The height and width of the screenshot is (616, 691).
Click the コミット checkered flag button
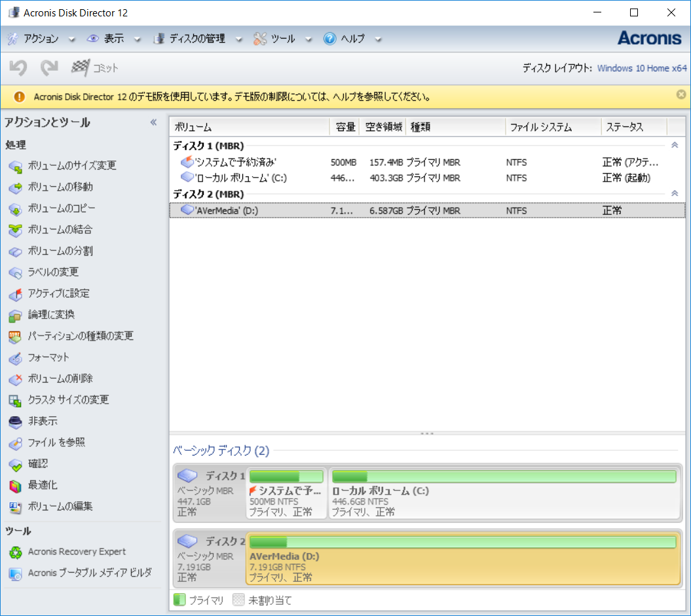click(x=95, y=68)
